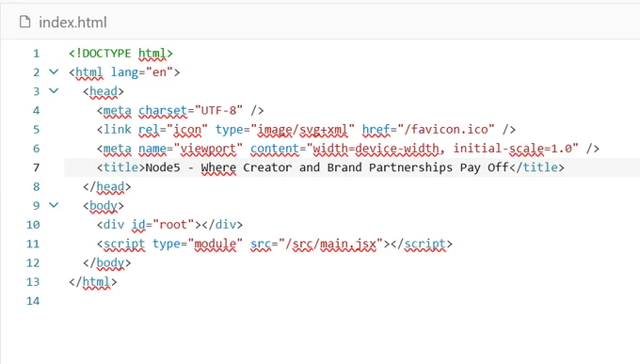The image size is (640, 364).
Task: Click line number 1 in the gutter
Action: [37, 54]
